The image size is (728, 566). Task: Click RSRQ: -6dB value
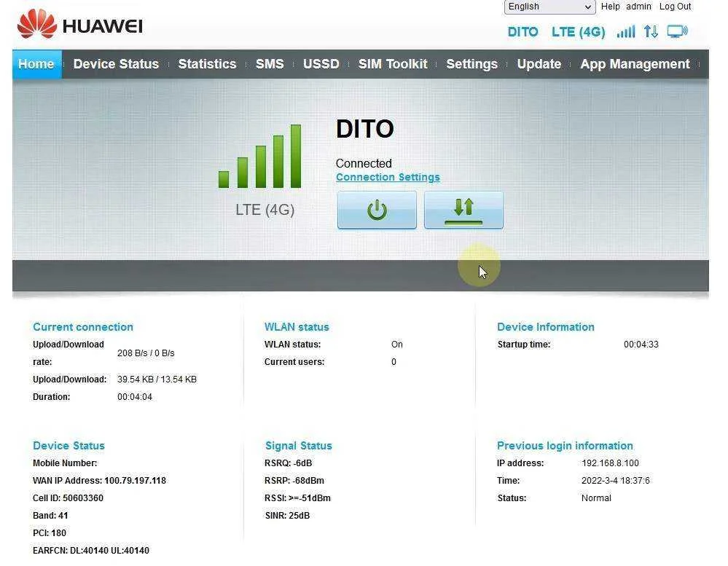(x=289, y=463)
